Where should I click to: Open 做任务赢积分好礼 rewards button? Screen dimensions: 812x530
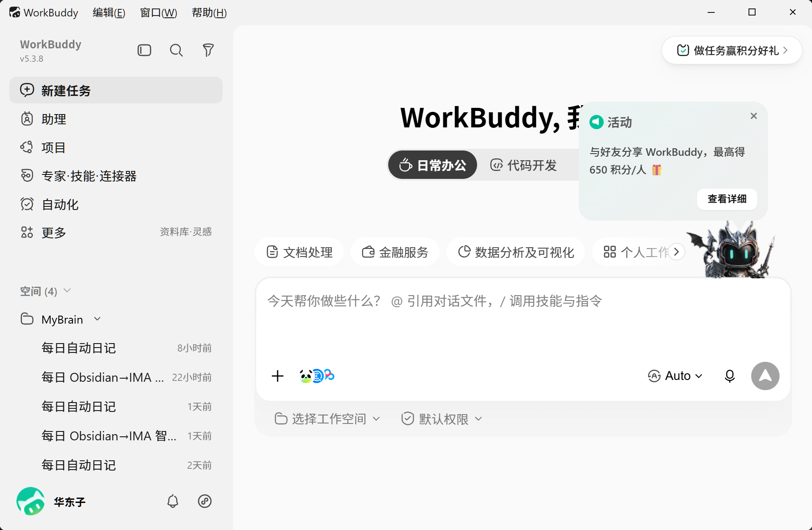point(732,50)
